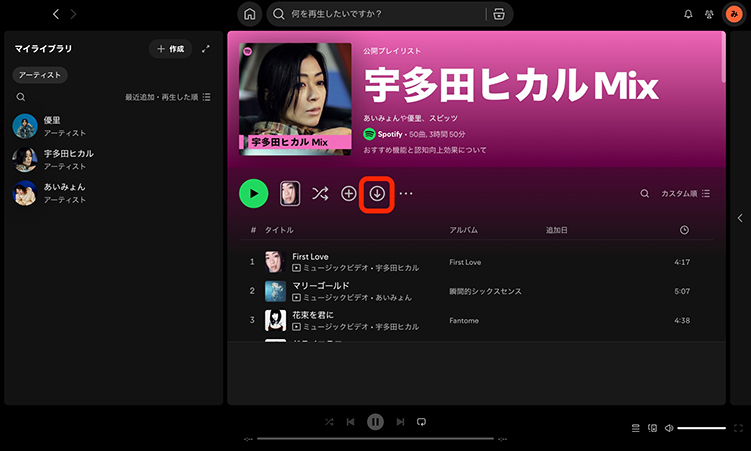The image size is (751, 451).
Task: Open artist 宇多田ヒカル in library
Action: [x=113, y=159]
